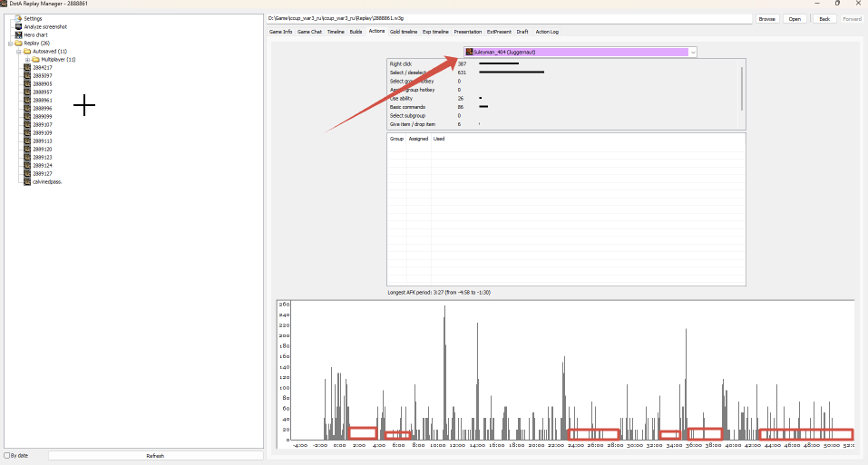The height and width of the screenshot is (465, 868).
Task: Click the replay icon next to 2884217
Action: pyautogui.click(x=27, y=67)
